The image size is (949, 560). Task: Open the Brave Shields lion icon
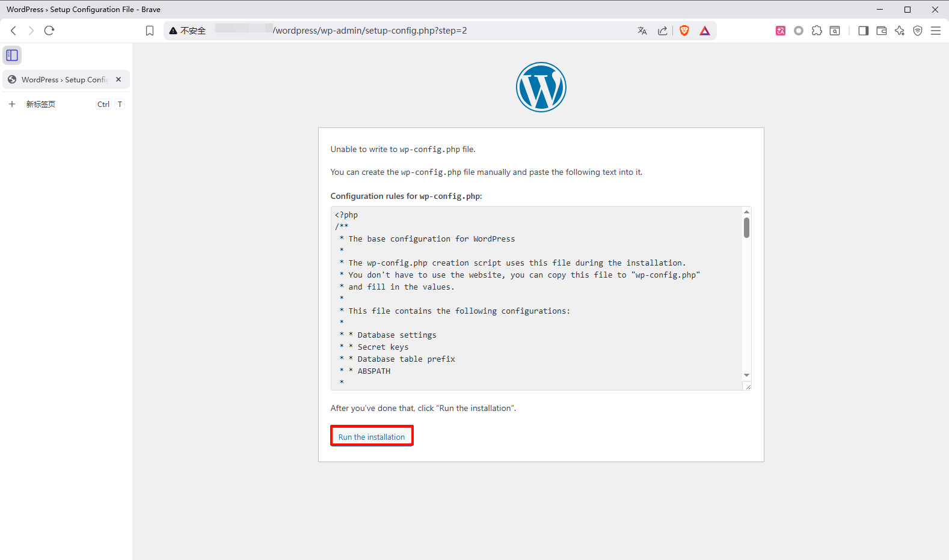click(x=684, y=31)
